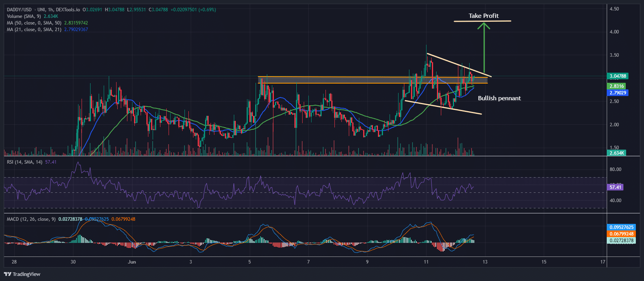Image resolution: width=644 pixels, height=281 pixels.
Task: Click the signal line tag 0.06799248
Action: [x=621, y=234]
